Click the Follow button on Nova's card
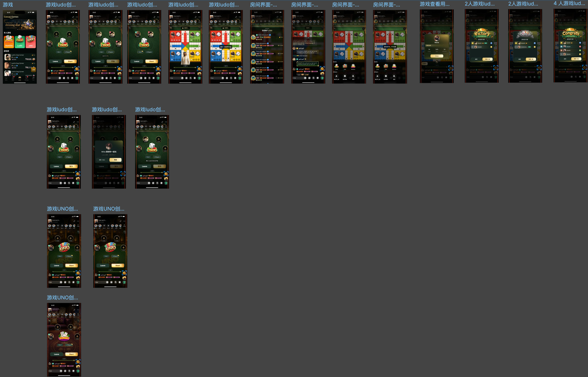Viewport: 588px width, 377px height. 437,56
